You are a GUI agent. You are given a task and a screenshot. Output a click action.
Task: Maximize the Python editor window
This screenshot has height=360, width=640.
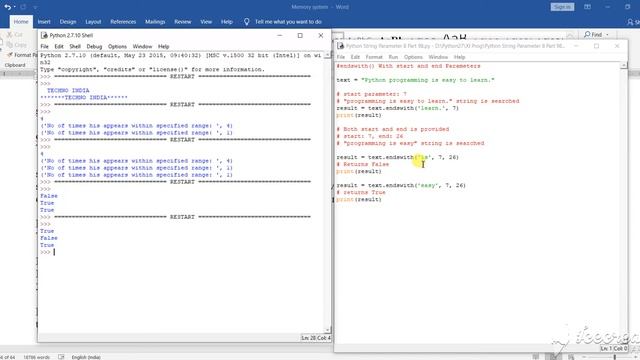pyautogui.click(x=596, y=46)
